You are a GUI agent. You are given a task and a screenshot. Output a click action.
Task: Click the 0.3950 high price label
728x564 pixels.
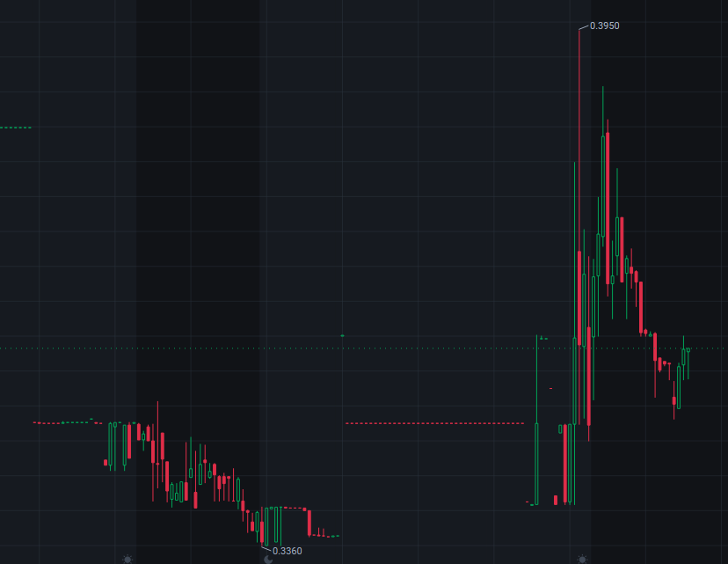pos(604,26)
